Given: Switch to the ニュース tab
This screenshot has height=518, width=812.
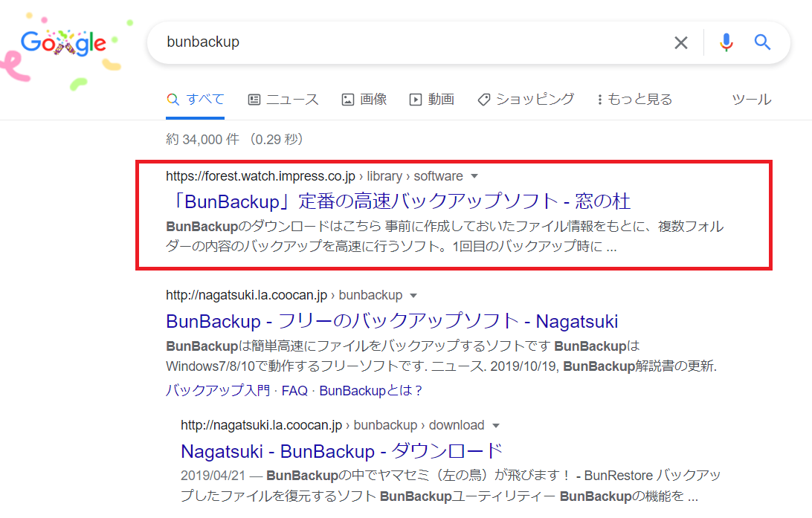Looking at the screenshot, I should (283, 100).
